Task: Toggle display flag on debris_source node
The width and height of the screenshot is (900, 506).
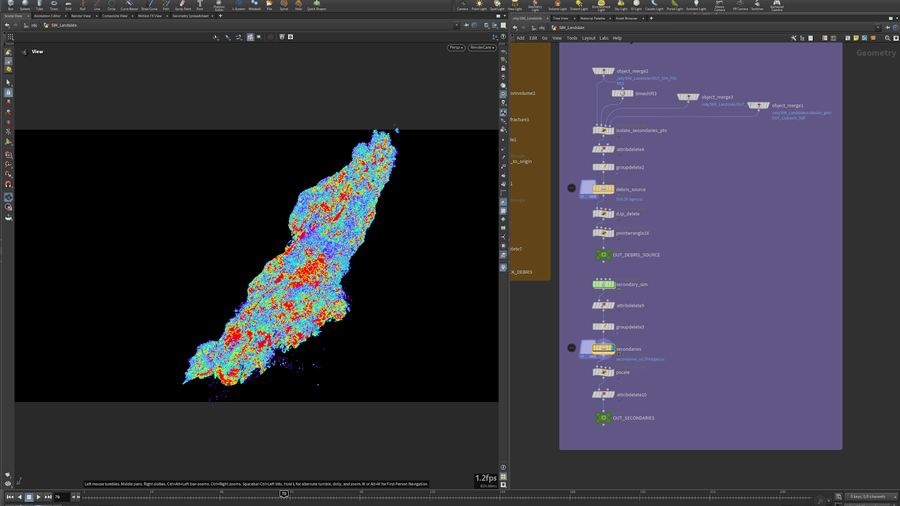Action: tap(611, 189)
